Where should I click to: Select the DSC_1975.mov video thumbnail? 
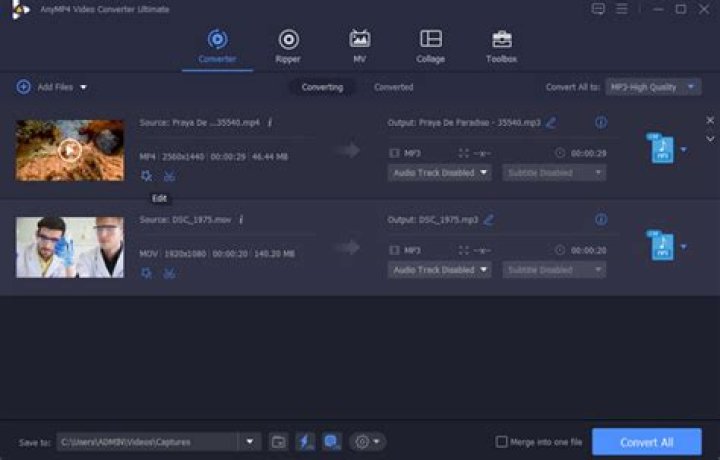click(70, 247)
